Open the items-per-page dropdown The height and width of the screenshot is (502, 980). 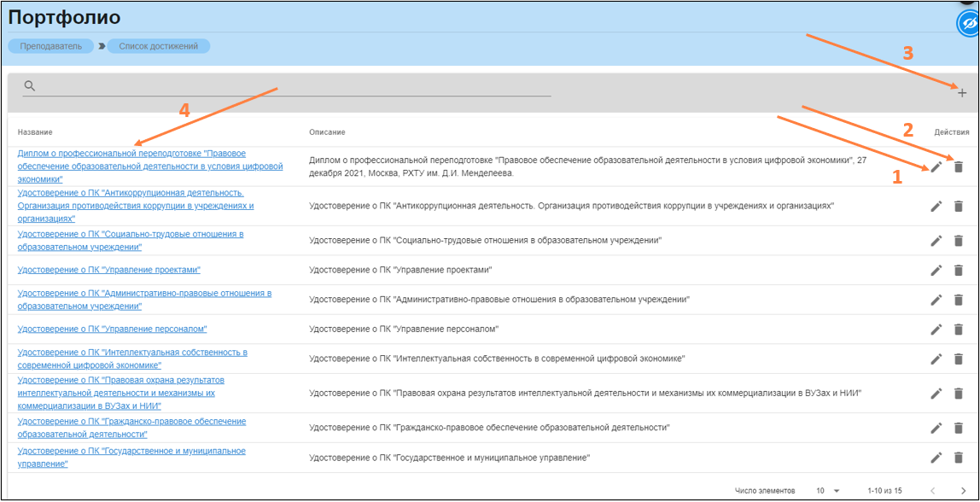pos(827,491)
